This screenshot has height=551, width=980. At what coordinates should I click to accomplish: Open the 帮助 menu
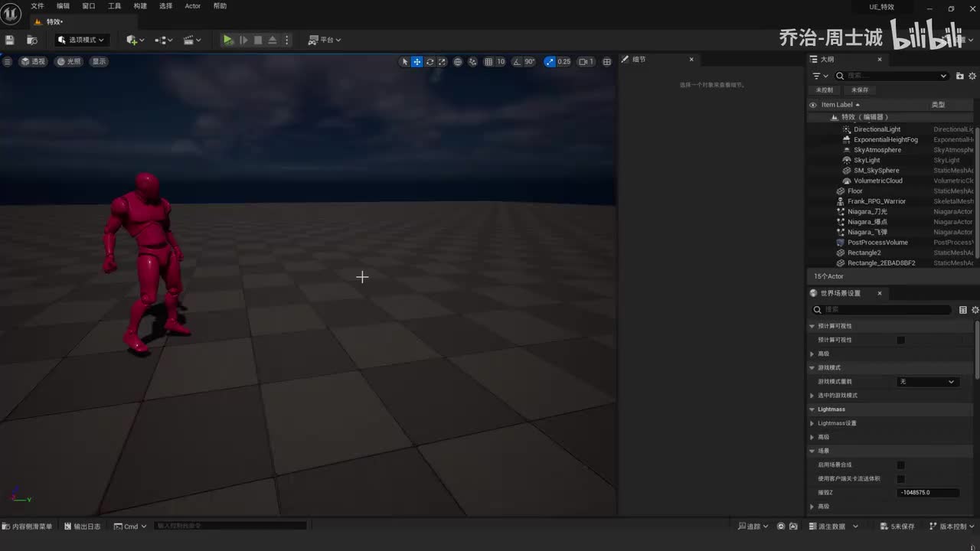(220, 6)
